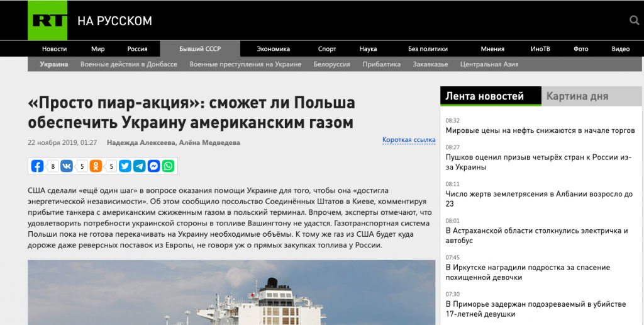Select the Украина submenu item
Image resolution: width=644 pixels, height=325 pixels.
point(54,64)
